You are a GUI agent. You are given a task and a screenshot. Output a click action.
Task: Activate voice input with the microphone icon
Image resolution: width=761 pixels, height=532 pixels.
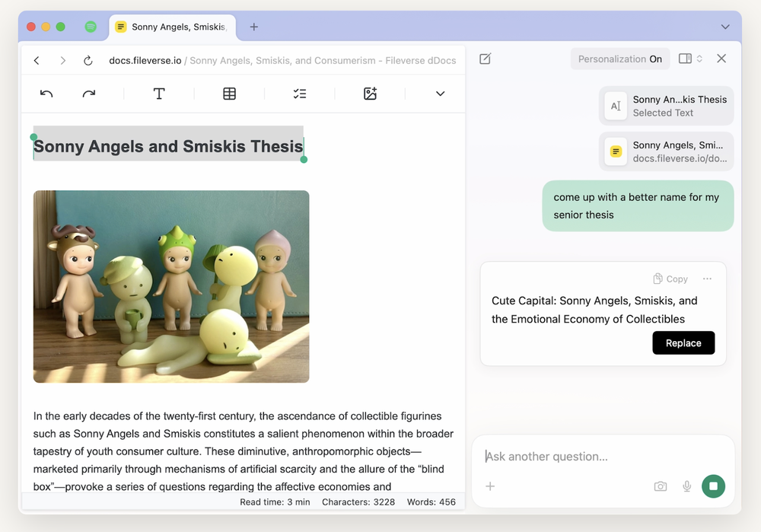click(x=686, y=486)
